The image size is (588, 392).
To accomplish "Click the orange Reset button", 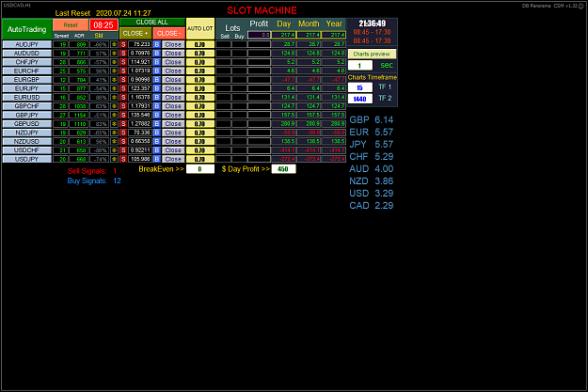I will (71, 25).
